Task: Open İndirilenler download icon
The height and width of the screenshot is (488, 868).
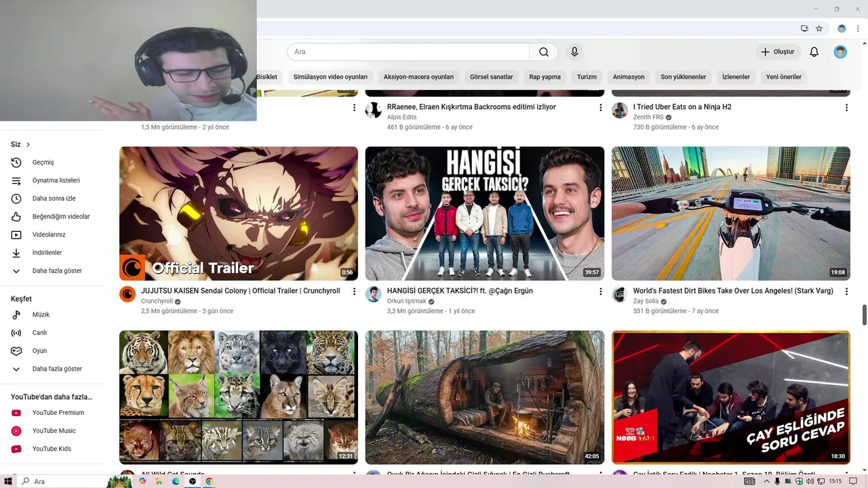Action: point(16,253)
